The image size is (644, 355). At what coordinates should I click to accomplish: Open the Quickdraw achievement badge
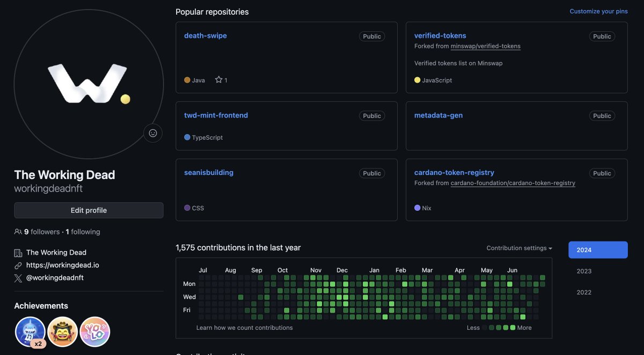(x=62, y=331)
